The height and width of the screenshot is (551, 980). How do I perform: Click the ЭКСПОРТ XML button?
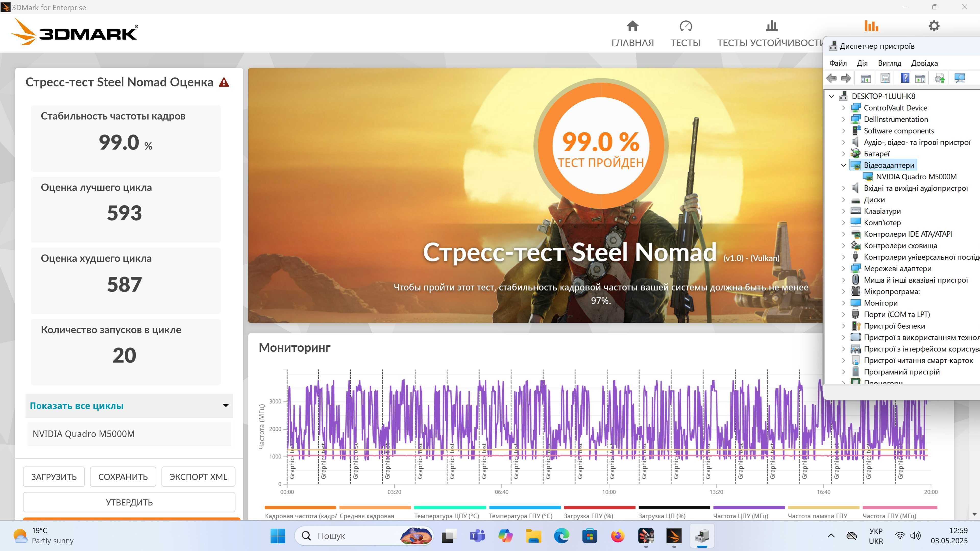click(x=198, y=477)
